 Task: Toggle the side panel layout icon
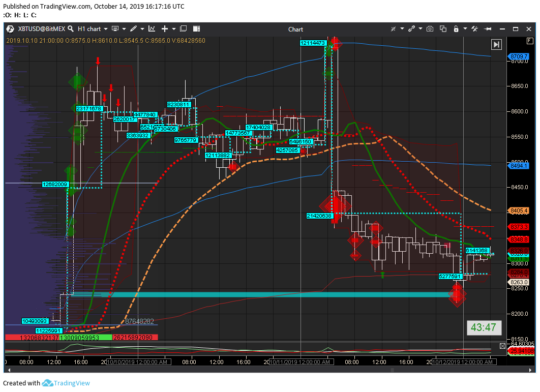[x=196, y=28]
